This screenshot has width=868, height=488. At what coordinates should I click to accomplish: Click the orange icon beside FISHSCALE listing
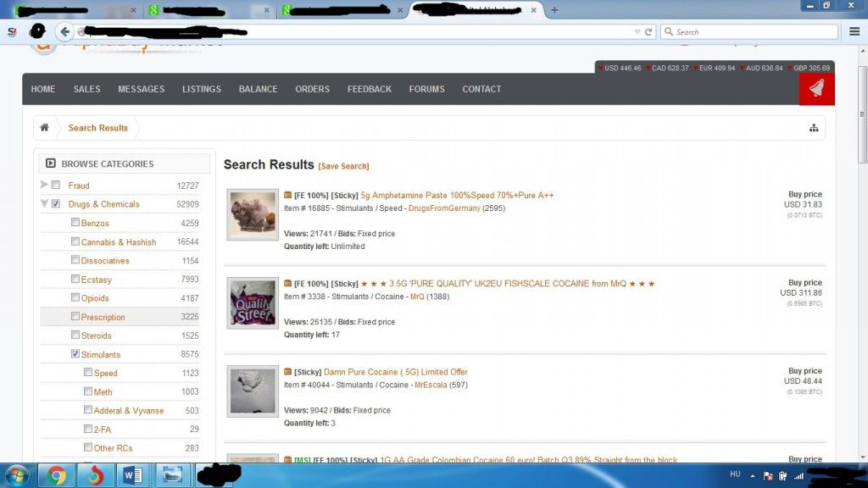click(x=288, y=283)
